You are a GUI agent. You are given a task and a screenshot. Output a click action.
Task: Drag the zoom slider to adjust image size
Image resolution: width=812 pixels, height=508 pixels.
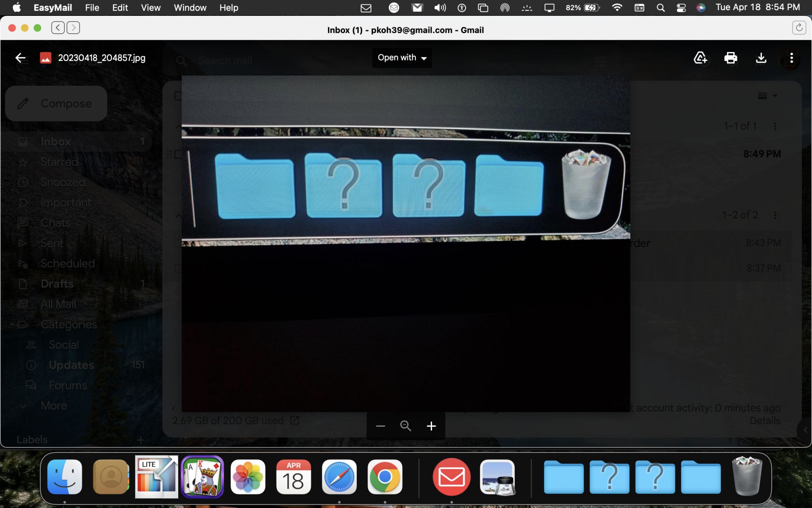pyautogui.click(x=405, y=426)
